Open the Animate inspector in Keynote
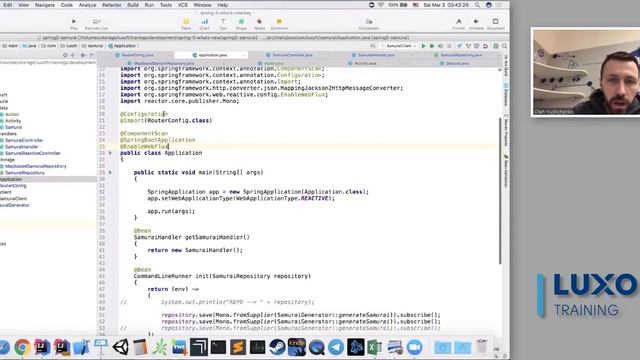Screen dimensions: 640x360 pyautogui.click(x=476, y=24)
